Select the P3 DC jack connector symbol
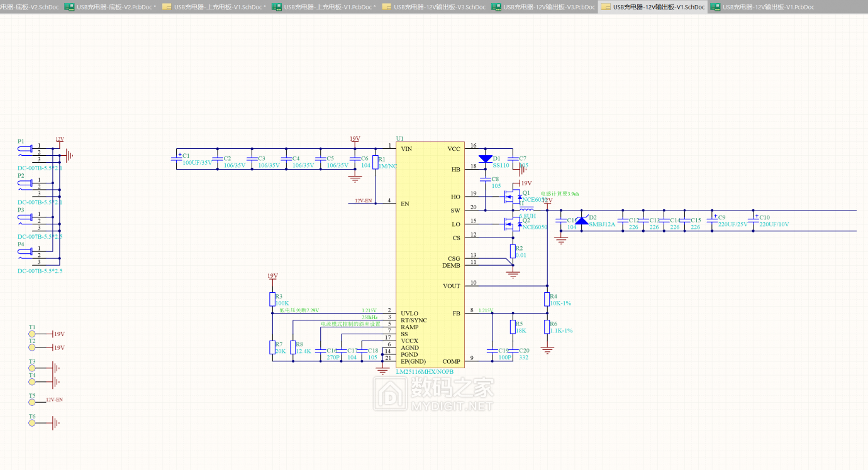Viewport: 868px width, 470px height. 26,217
